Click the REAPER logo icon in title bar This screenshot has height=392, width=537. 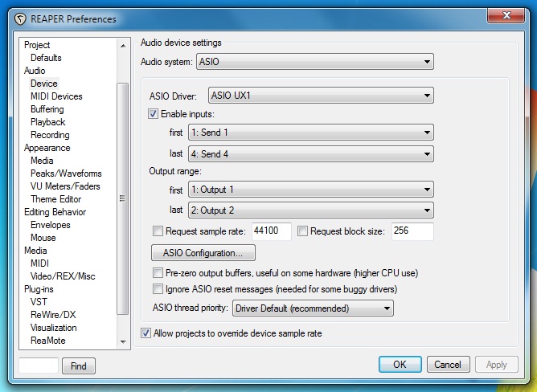[20, 18]
